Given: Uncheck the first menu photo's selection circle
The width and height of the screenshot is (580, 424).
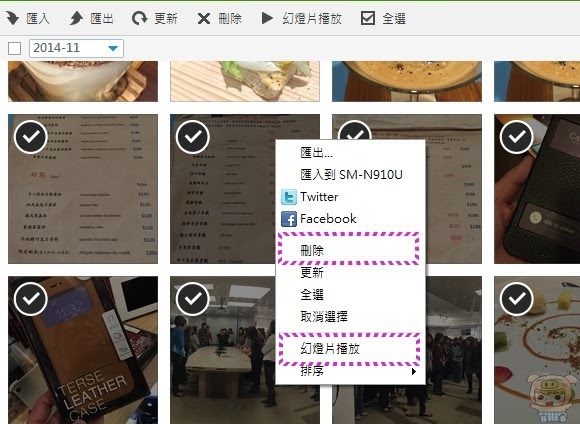Looking at the screenshot, I should (31, 137).
